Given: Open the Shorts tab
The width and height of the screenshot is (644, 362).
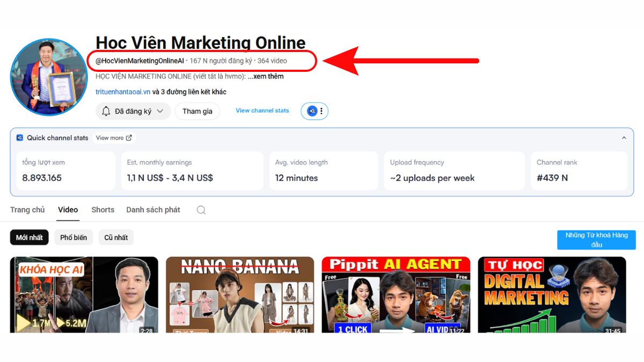Looking at the screenshot, I should tap(103, 210).
